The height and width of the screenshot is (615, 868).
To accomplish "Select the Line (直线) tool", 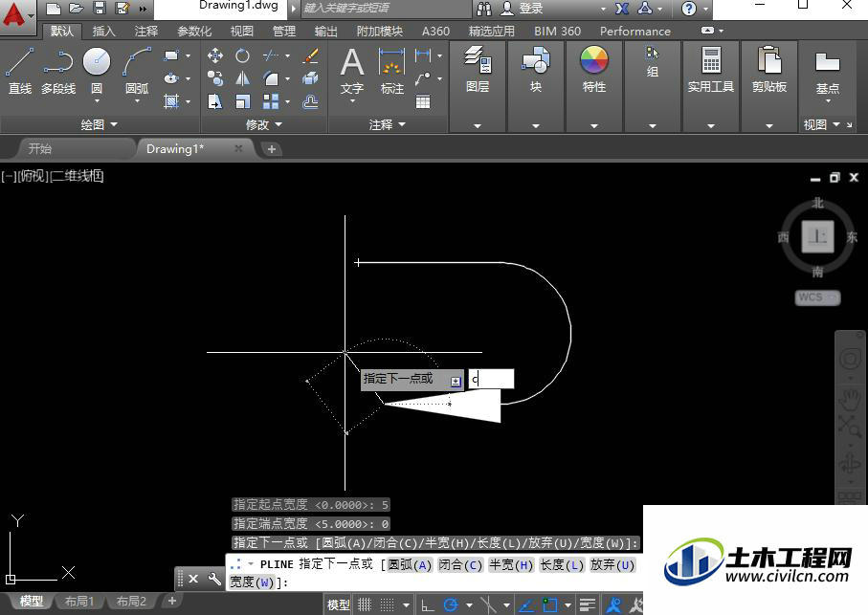I will tap(20, 71).
